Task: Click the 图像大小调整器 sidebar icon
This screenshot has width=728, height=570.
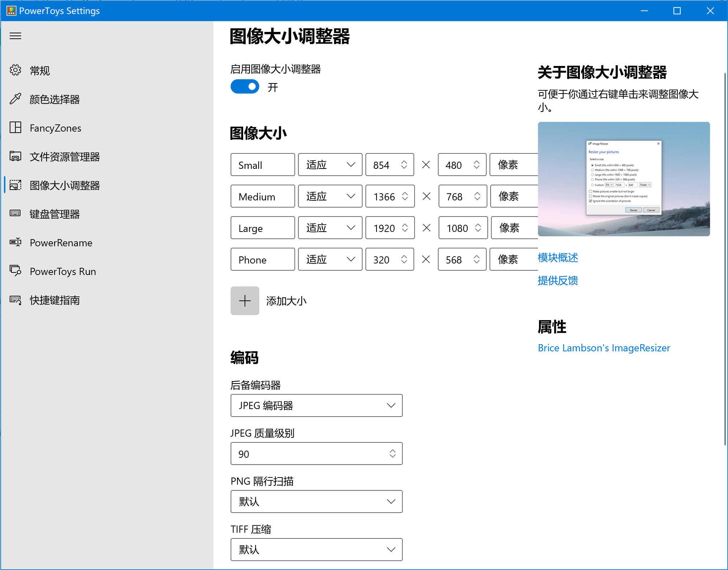Action: pyautogui.click(x=15, y=185)
